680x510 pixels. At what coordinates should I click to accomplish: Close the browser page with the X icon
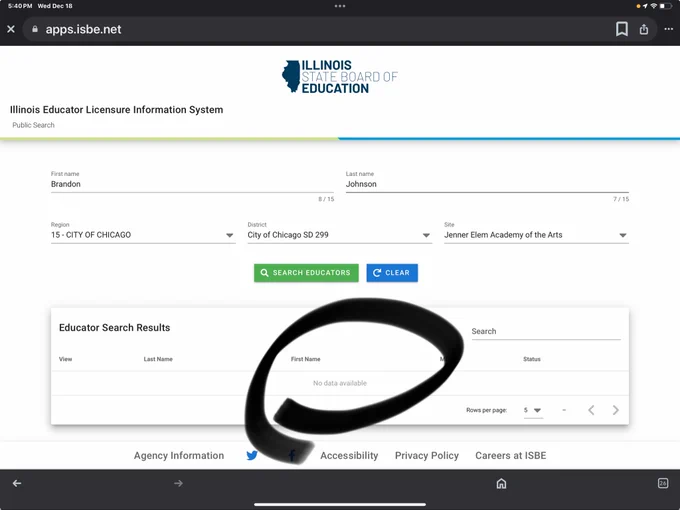11,29
